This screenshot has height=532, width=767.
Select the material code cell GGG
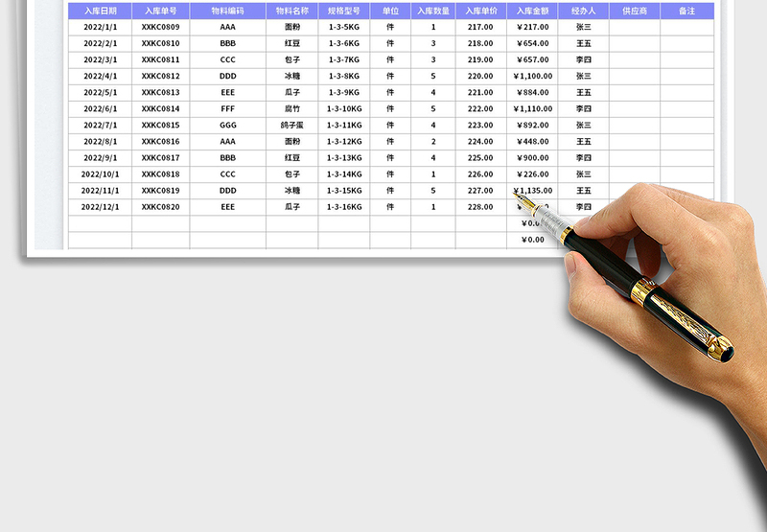(x=227, y=125)
